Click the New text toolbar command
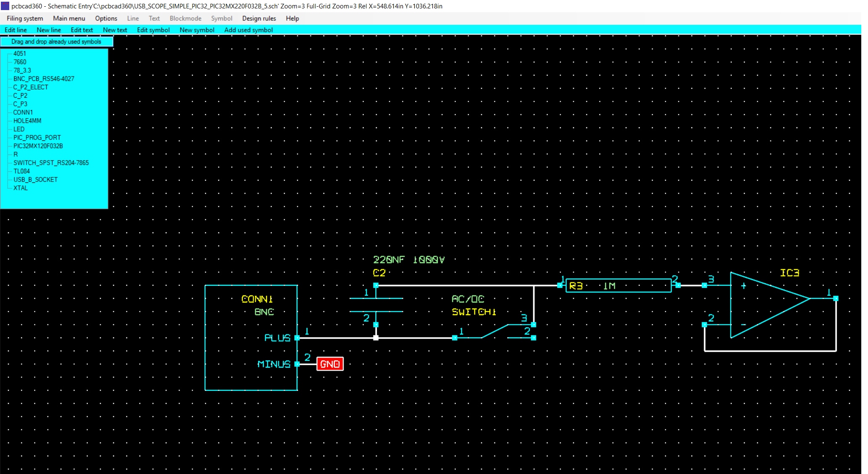Viewport: 868px width, 474px height. 115,30
